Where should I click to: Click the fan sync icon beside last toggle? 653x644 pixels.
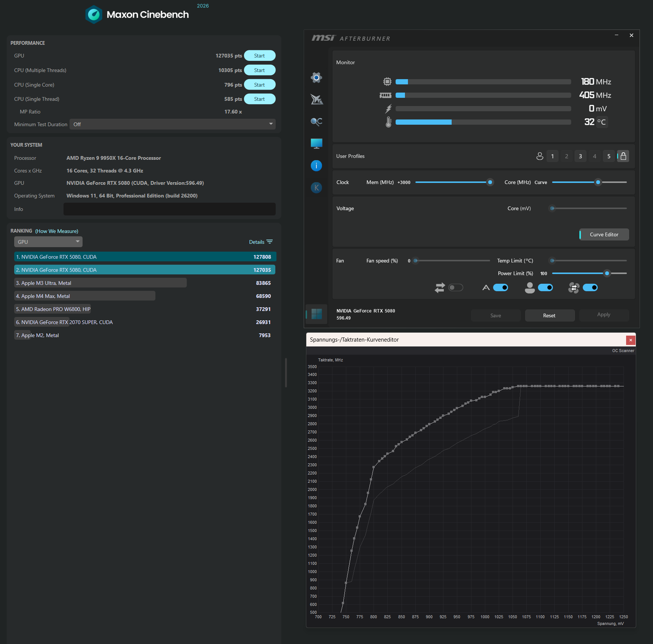click(x=574, y=287)
